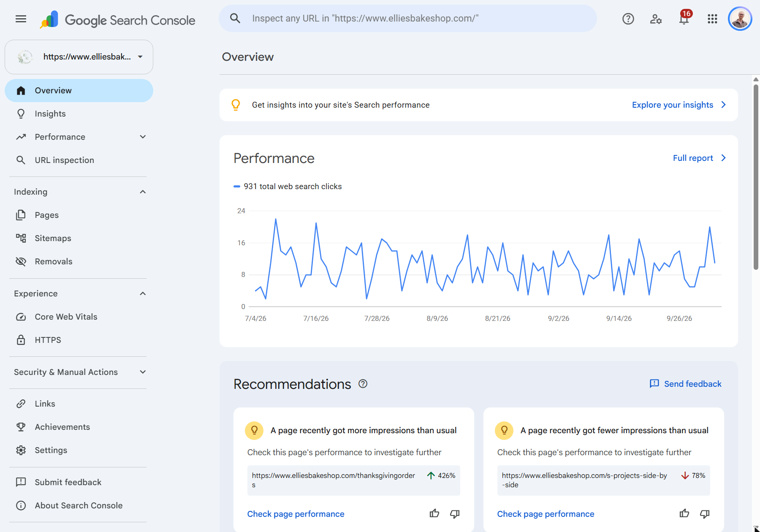Click the 931 total web search clicks legend

pos(288,186)
